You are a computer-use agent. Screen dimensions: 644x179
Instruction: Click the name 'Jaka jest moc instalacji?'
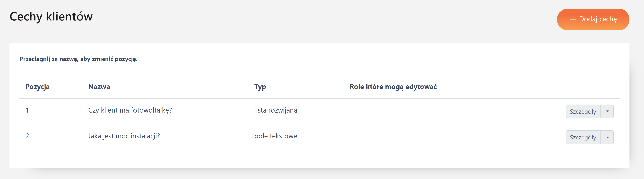coord(124,136)
